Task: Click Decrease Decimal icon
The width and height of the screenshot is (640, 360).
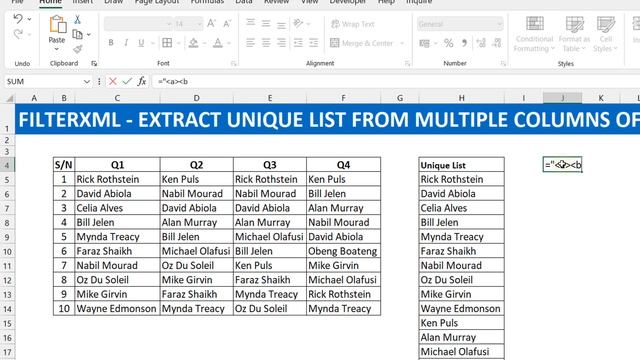Action: 497,43
